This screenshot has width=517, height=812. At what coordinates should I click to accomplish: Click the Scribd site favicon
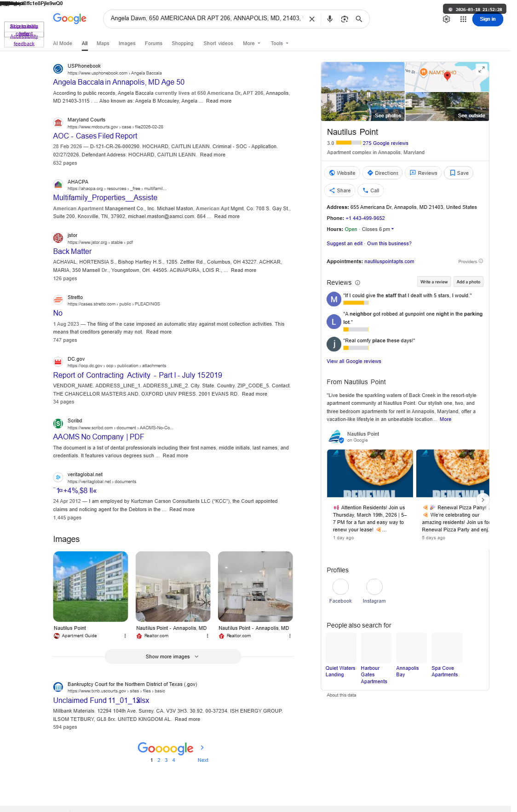[x=58, y=424]
